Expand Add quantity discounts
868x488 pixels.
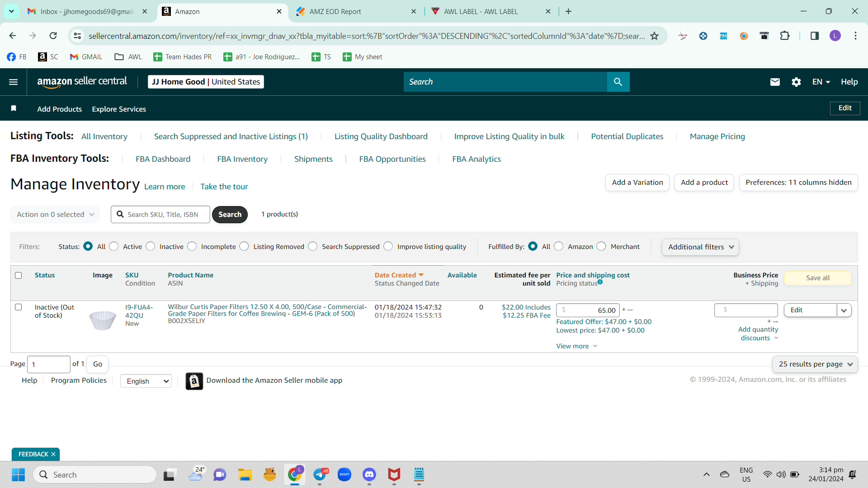tap(758, 333)
